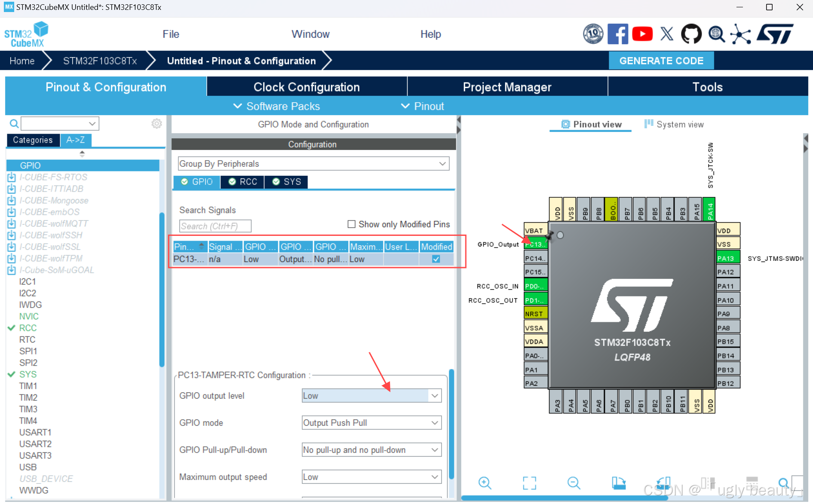This screenshot has height=504, width=813.
Task: Rotate the chip counter-clockwise
Action: (664, 483)
